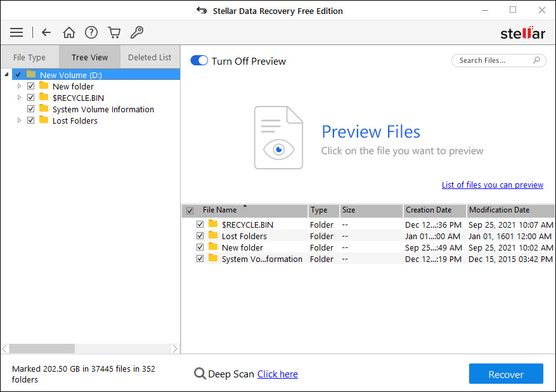Collapse the New Volume (D:) tree node
The height and width of the screenshot is (392, 556).
[6, 74]
